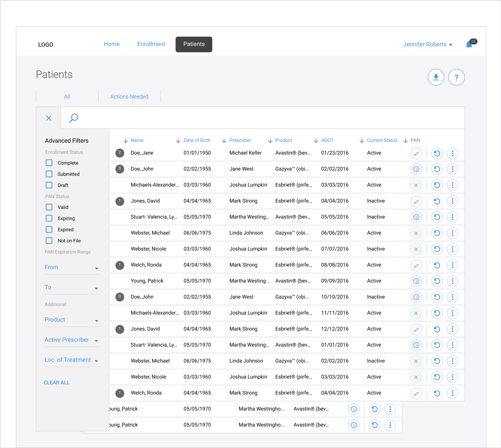Tick the Not on File checkbox
This screenshot has height=448, width=501.
pyautogui.click(x=49, y=241)
